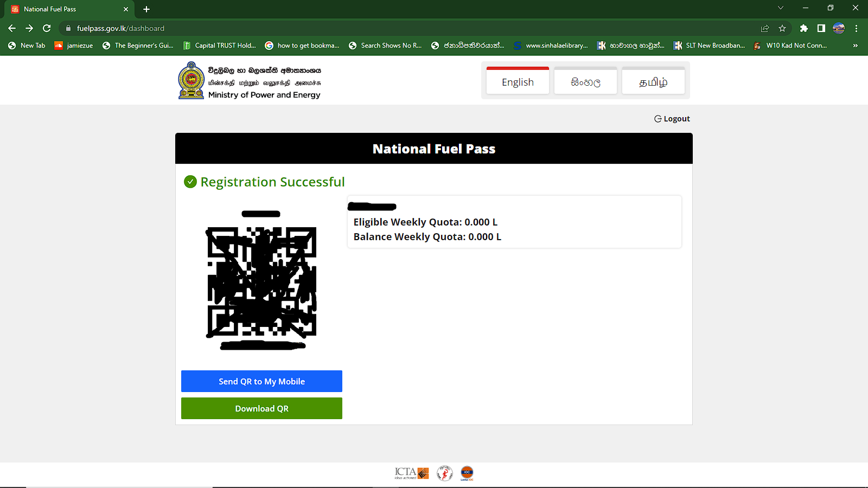This screenshot has height=488, width=868.
Task: Click the Sri Lanka government emblem logo
Action: [191, 80]
